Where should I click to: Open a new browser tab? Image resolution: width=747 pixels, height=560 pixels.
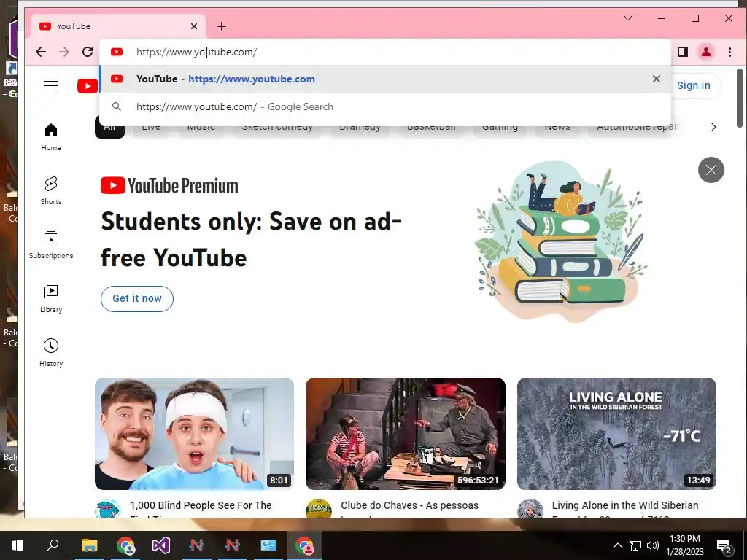click(222, 26)
